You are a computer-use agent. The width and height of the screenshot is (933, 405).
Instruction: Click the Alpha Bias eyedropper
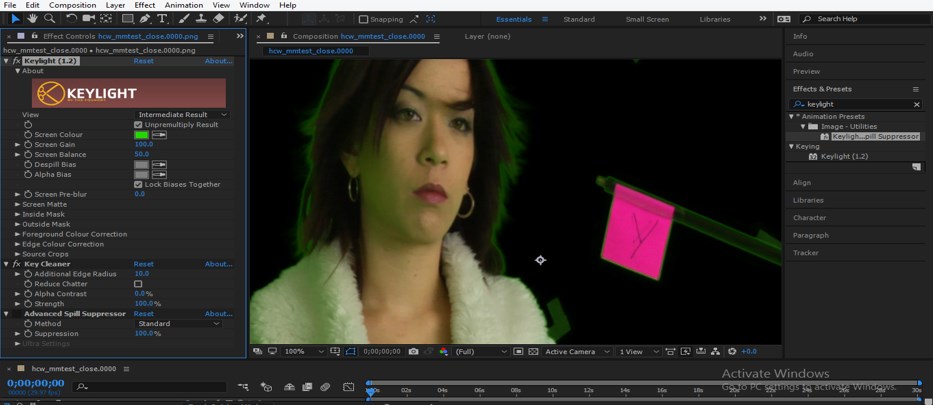click(x=159, y=175)
